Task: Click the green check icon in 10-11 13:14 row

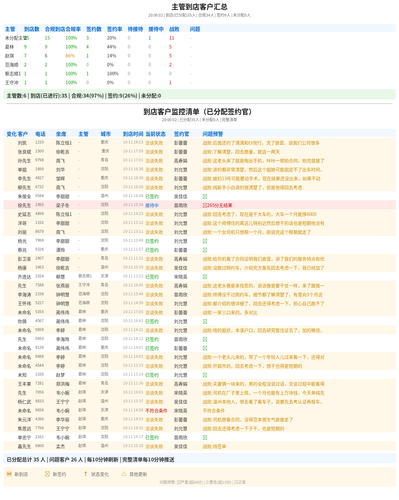Action: pos(205,375)
